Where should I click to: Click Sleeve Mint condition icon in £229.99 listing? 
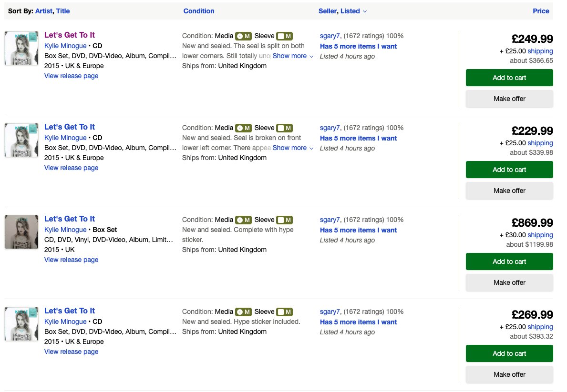[285, 128]
